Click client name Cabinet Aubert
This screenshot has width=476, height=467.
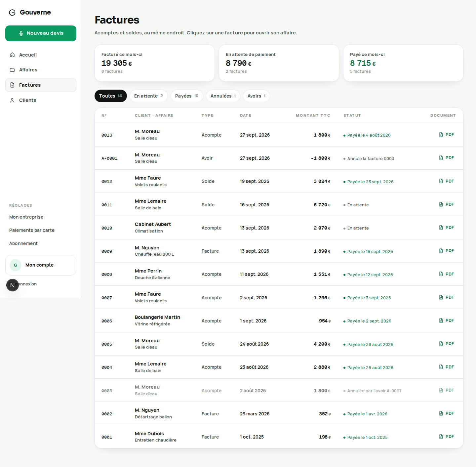click(153, 224)
